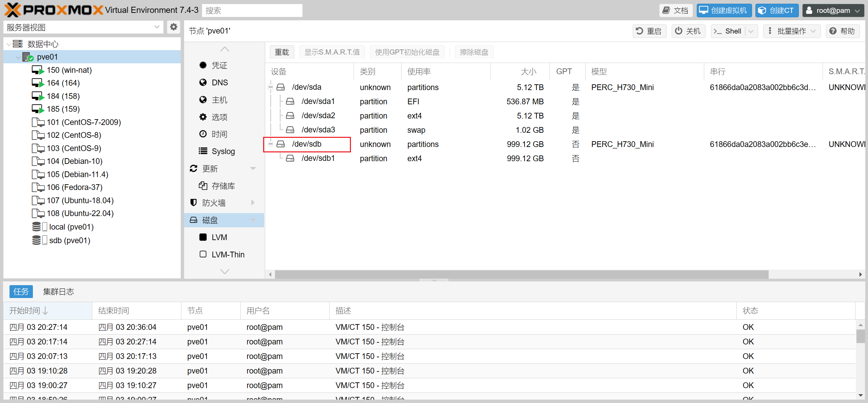868x403 pixels.
Task: Open the 文档 documentation button
Action: (676, 10)
